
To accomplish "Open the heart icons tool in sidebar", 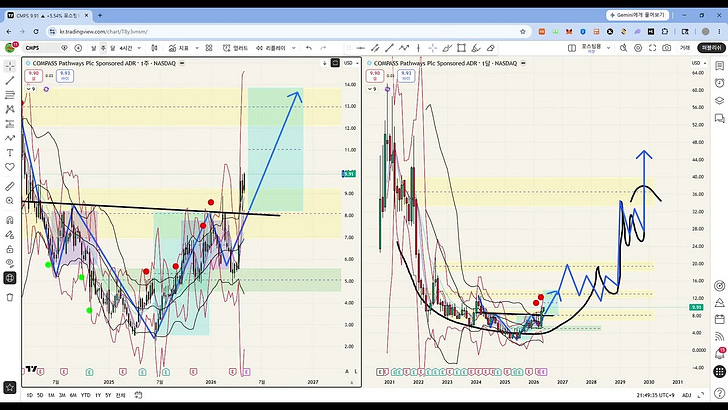I will point(10,167).
